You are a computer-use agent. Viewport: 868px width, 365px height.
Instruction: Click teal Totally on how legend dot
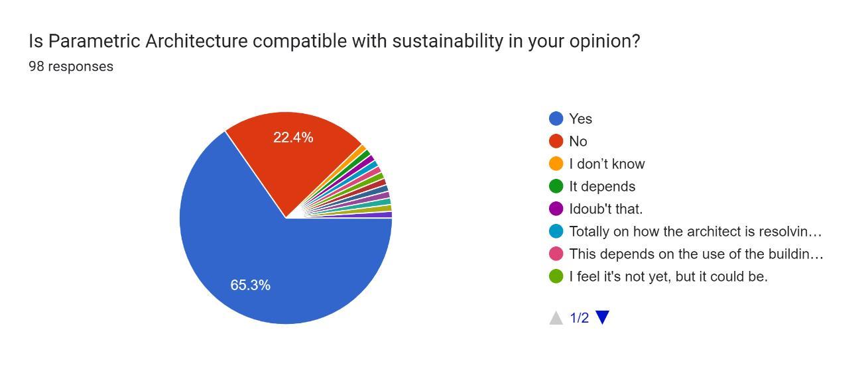pyautogui.click(x=556, y=231)
